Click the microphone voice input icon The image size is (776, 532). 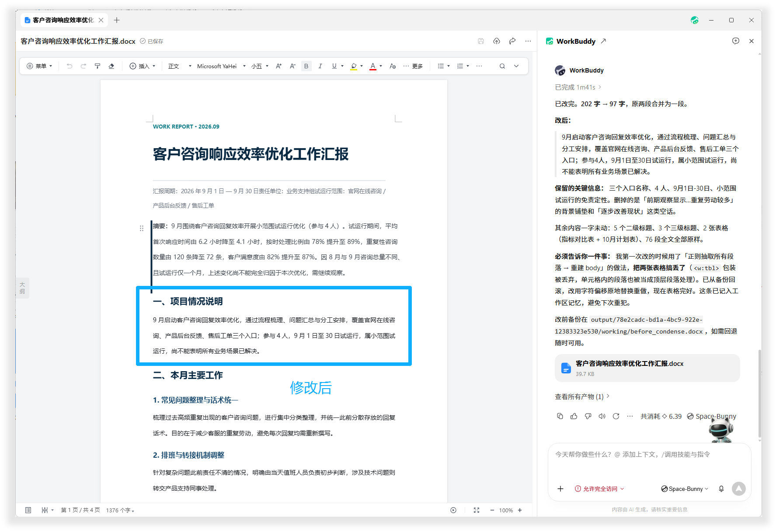click(721, 489)
